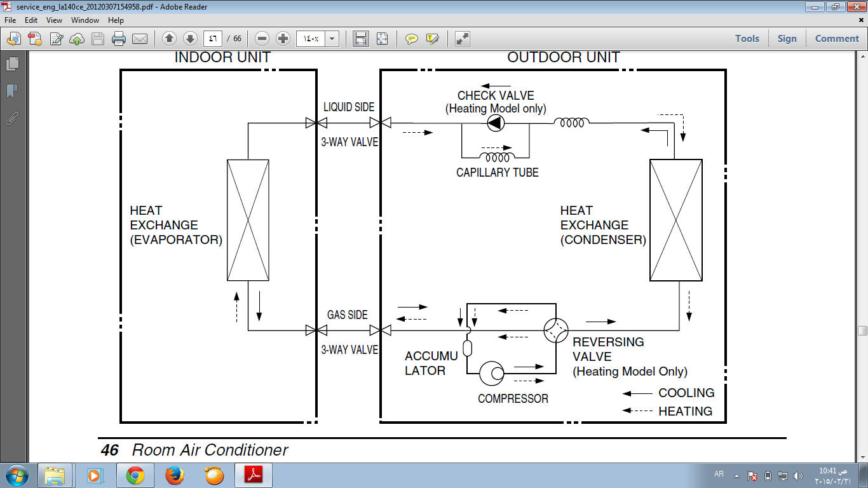Add a sticky note comment
The height and width of the screenshot is (488, 868).
coord(412,39)
